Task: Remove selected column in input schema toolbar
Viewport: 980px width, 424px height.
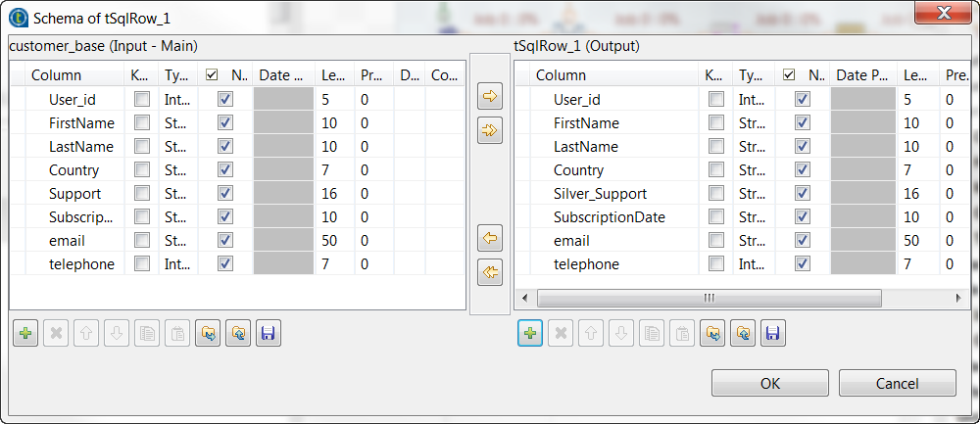Action: (x=56, y=334)
